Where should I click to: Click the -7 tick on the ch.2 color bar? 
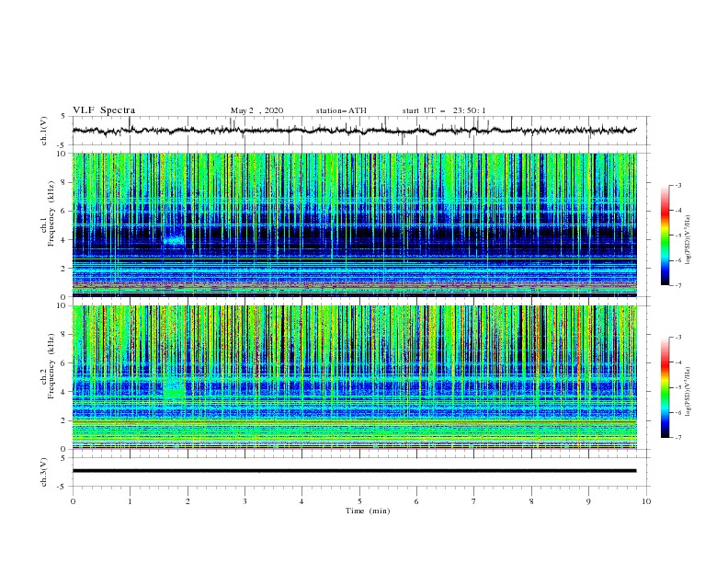tap(678, 437)
